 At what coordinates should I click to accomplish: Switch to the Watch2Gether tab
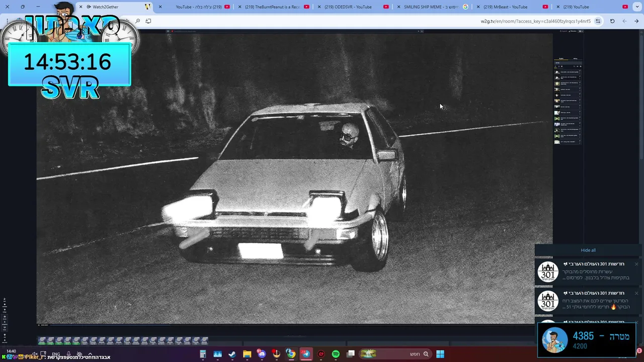(116, 7)
